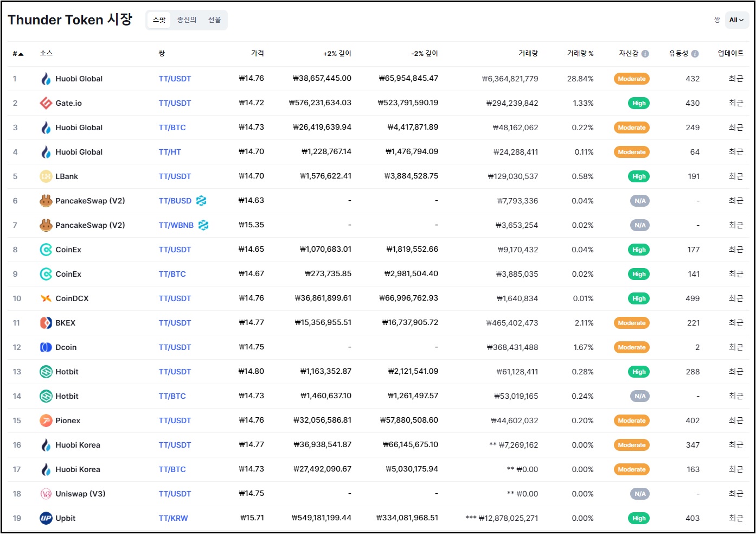
Task: Select the 스팟 tab
Action: 159,20
